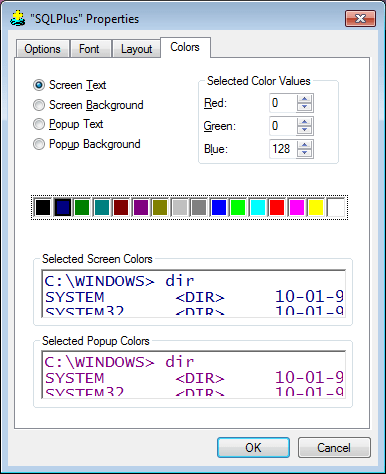Click the Green value input field
The image size is (386, 474).
pos(283,126)
